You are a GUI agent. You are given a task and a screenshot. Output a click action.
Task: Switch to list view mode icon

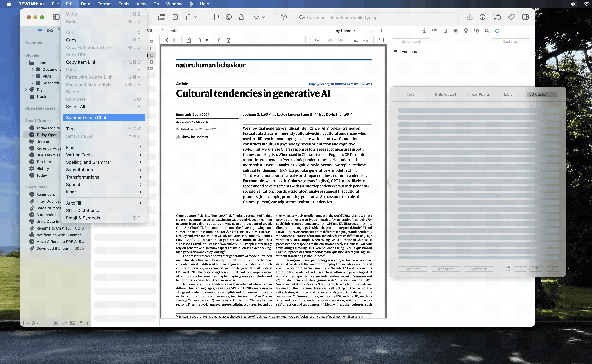(372, 31)
